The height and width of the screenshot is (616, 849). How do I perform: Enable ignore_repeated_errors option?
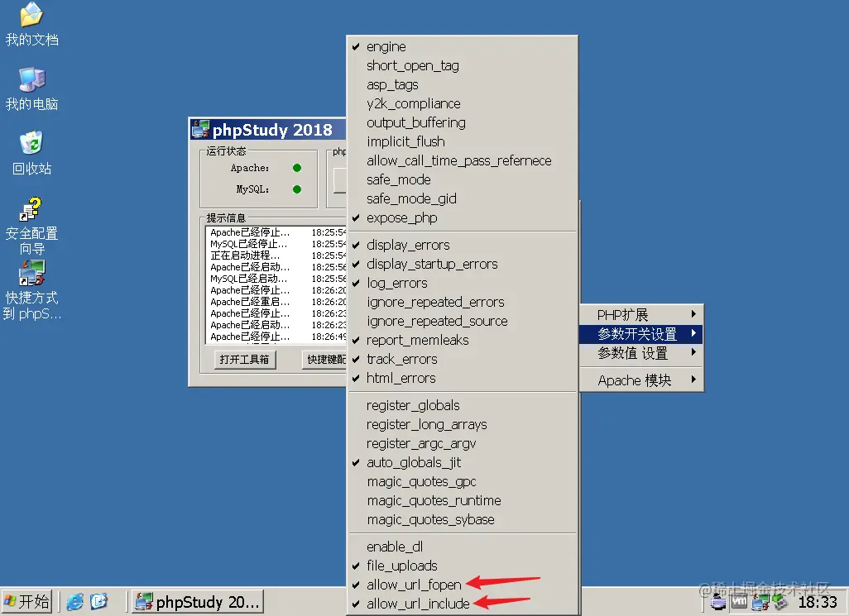point(463,302)
